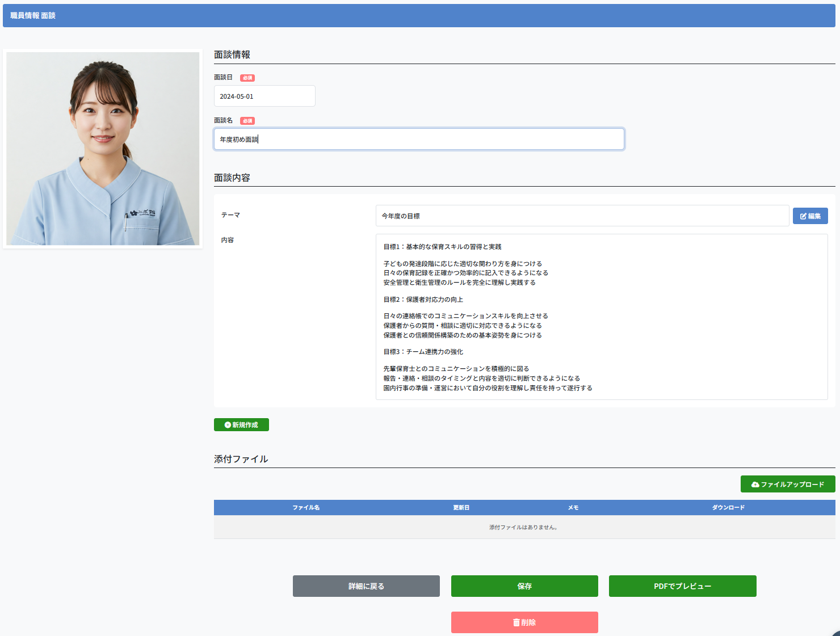Click the cloud upload icon on ファイルアップロード

point(755,484)
